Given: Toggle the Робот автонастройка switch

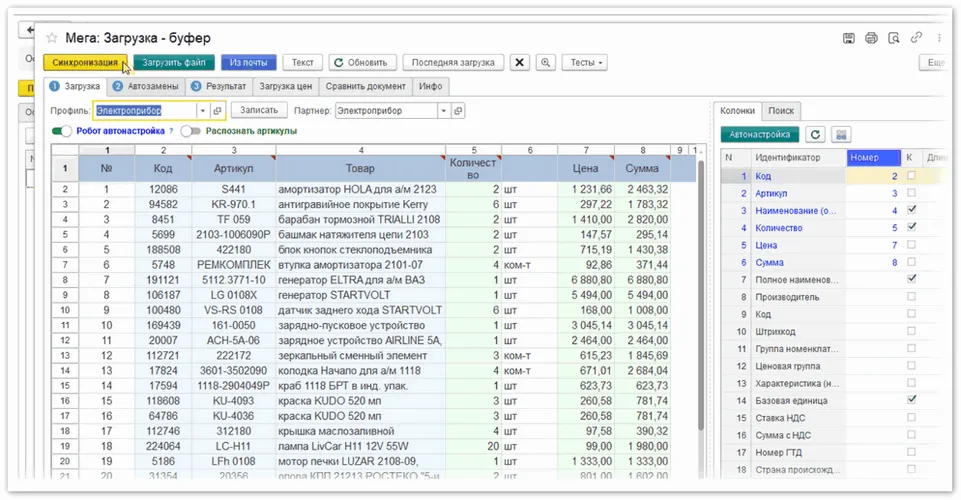Looking at the screenshot, I should (x=63, y=131).
